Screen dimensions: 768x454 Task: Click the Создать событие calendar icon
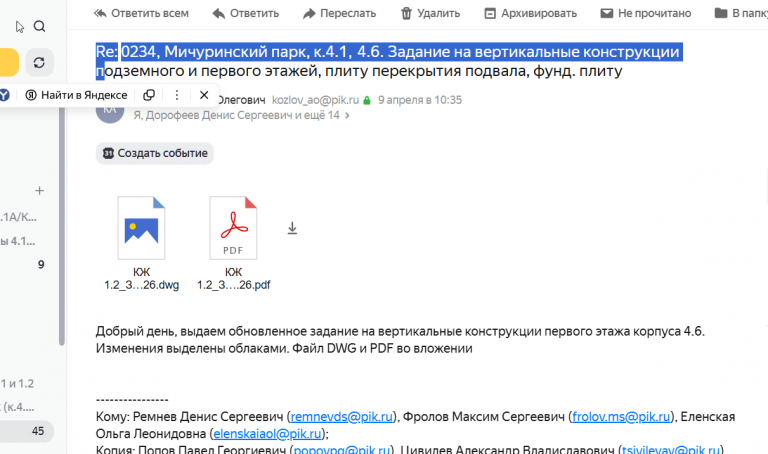108,153
